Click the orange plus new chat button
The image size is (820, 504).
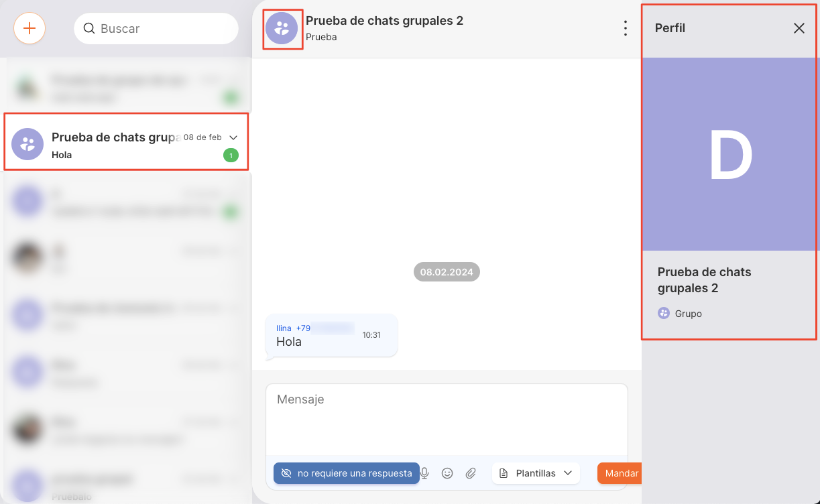pos(30,29)
